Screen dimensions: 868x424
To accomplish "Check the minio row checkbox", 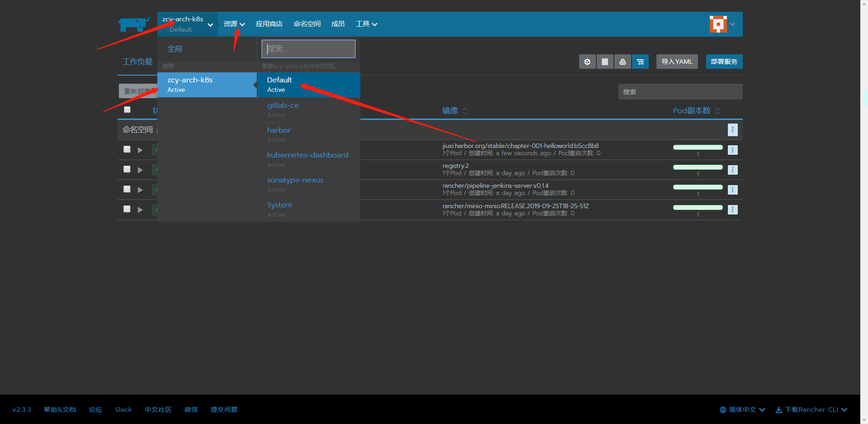I will click(x=127, y=209).
